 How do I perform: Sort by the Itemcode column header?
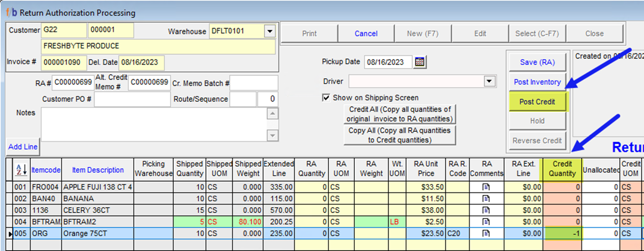pos(46,170)
